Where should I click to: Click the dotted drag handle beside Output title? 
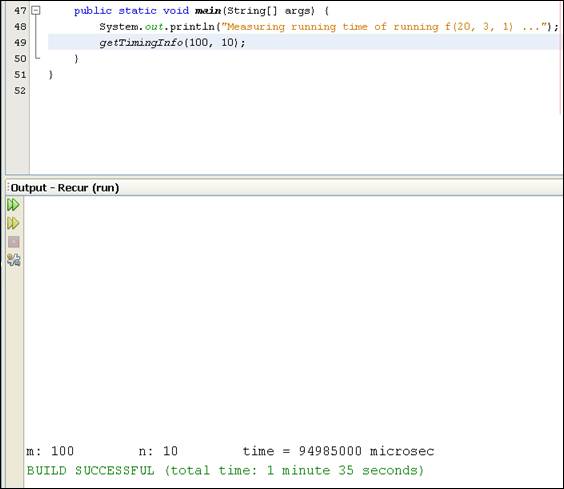click(x=8, y=187)
